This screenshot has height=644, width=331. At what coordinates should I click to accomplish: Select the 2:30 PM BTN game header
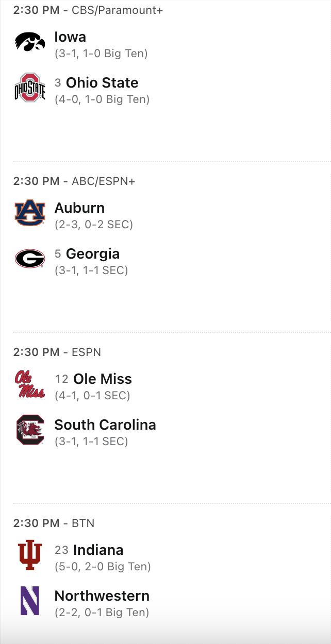pyautogui.click(x=54, y=523)
